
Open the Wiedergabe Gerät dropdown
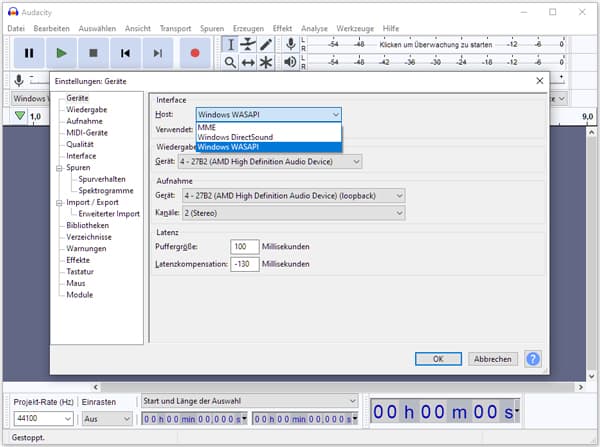[x=270, y=162]
